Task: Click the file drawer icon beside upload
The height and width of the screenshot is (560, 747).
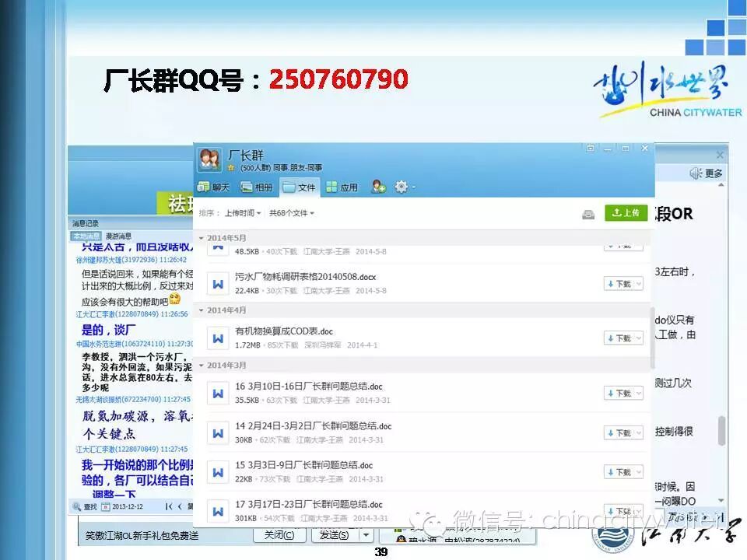Action: [588, 215]
